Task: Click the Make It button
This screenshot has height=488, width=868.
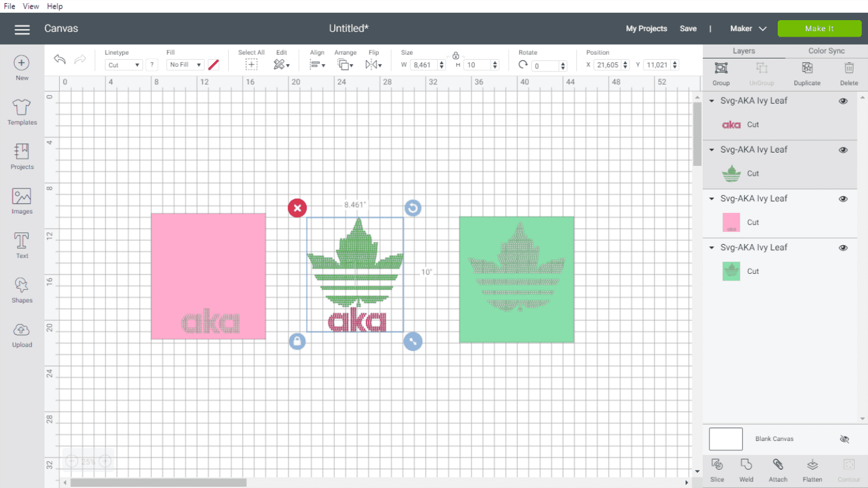Action: 819,29
